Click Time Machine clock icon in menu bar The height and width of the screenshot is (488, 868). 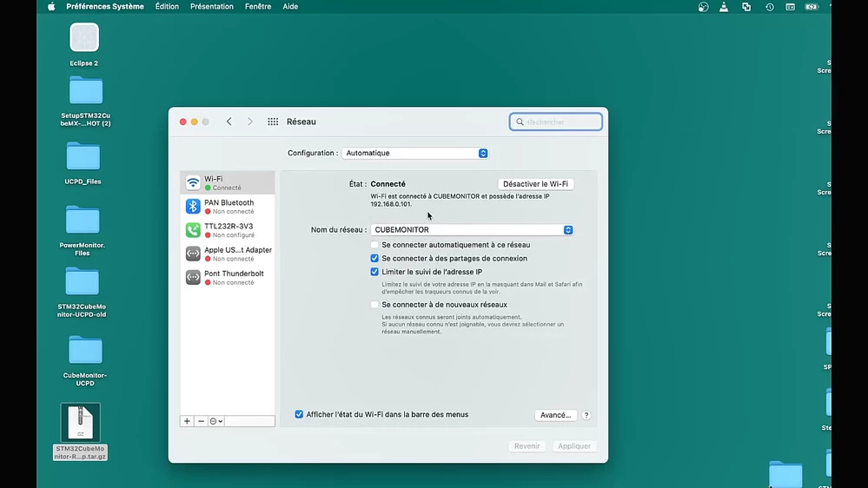click(770, 7)
